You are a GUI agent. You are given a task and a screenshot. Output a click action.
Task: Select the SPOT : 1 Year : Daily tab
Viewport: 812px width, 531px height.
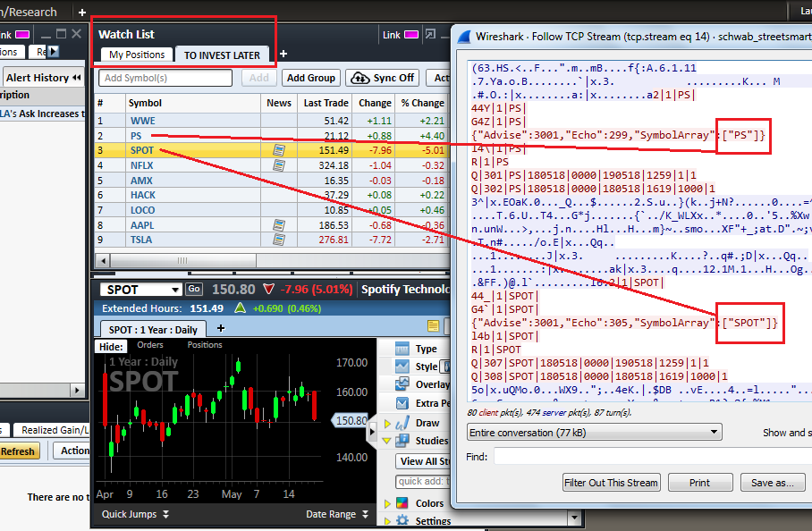153,330
